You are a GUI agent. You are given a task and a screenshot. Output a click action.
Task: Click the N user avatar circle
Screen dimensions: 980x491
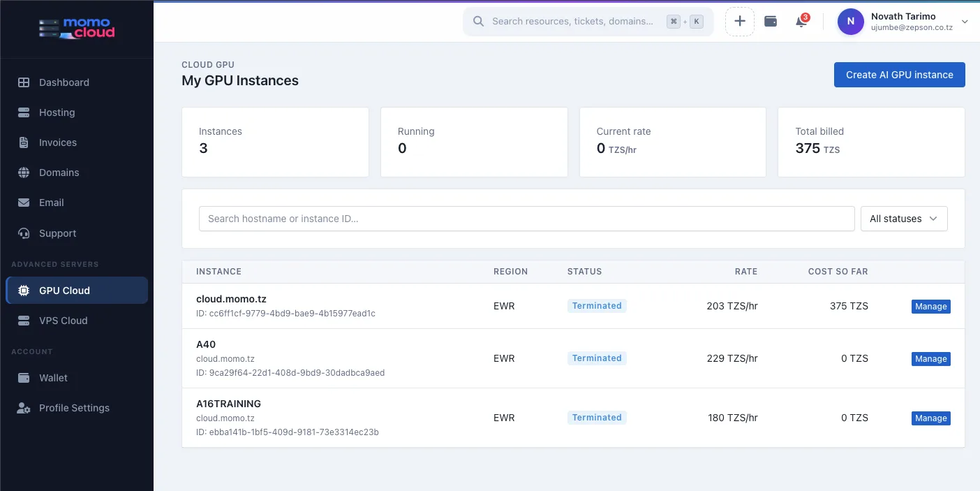click(850, 22)
